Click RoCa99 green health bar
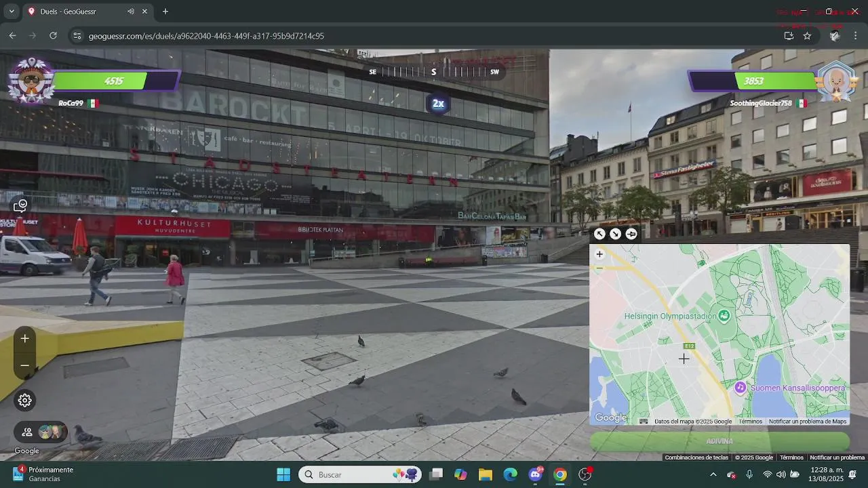868x488 pixels. pyautogui.click(x=99, y=81)
